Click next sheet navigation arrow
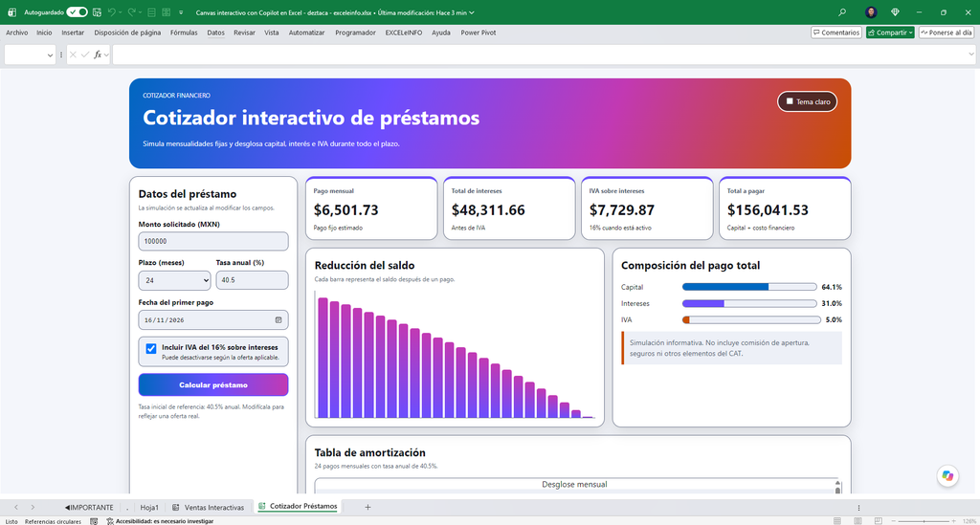 33,507
